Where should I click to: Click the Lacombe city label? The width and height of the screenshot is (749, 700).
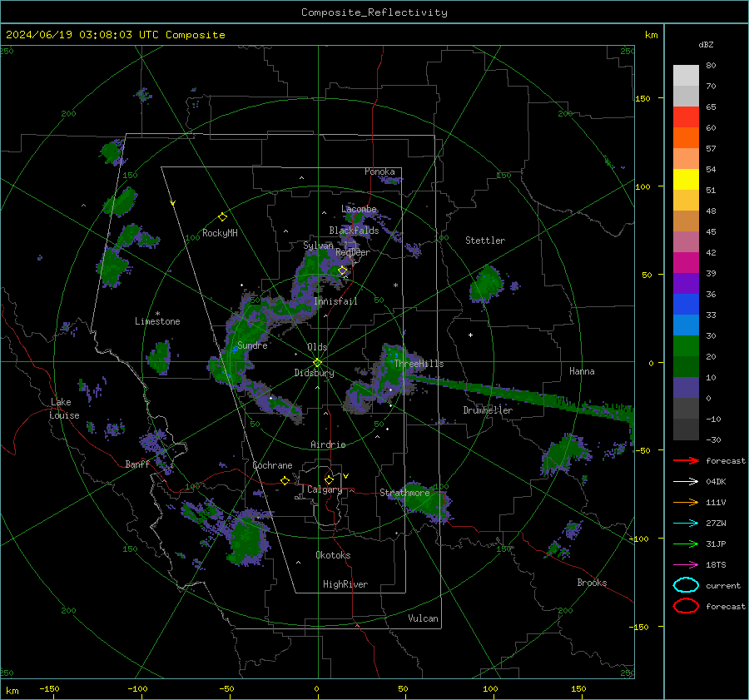click(x=359, y=209)
